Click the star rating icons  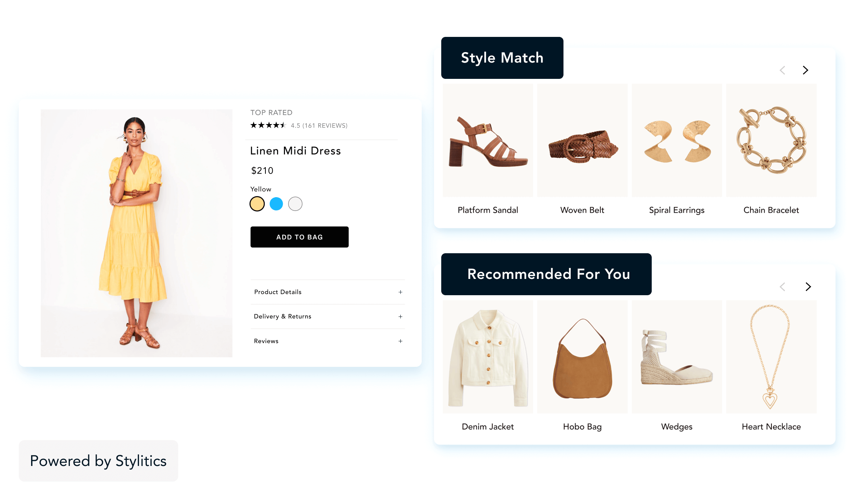coord(268,125)
